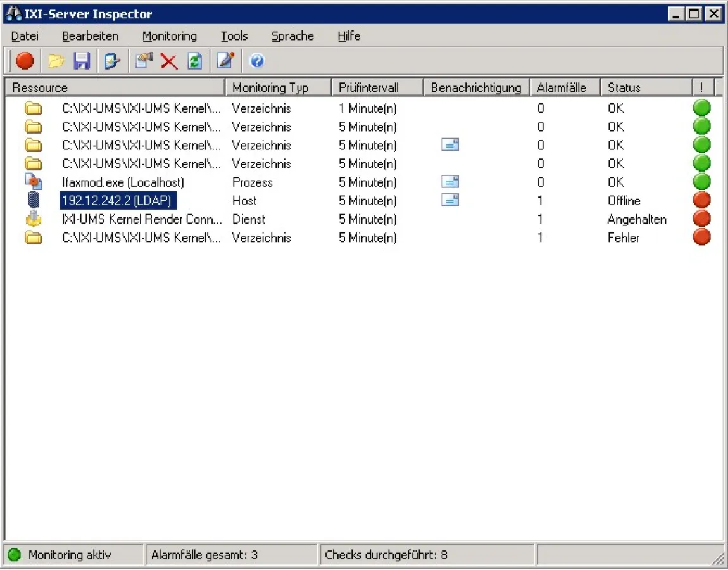Open the Monitoring menu

(x=169, y=36)
